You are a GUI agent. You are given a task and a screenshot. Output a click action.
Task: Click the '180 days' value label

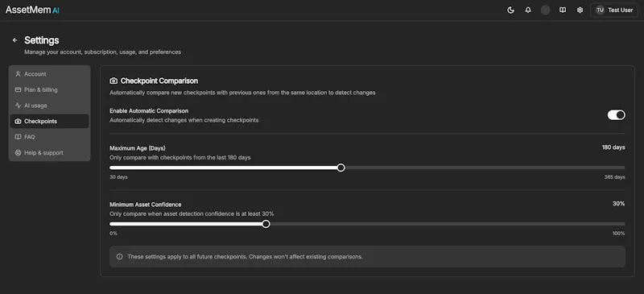613,147
